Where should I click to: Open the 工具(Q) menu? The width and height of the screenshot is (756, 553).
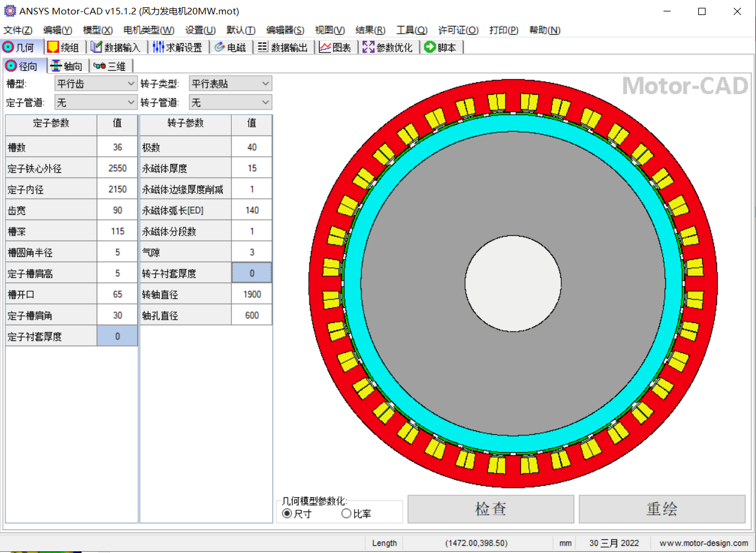point(412,30)
